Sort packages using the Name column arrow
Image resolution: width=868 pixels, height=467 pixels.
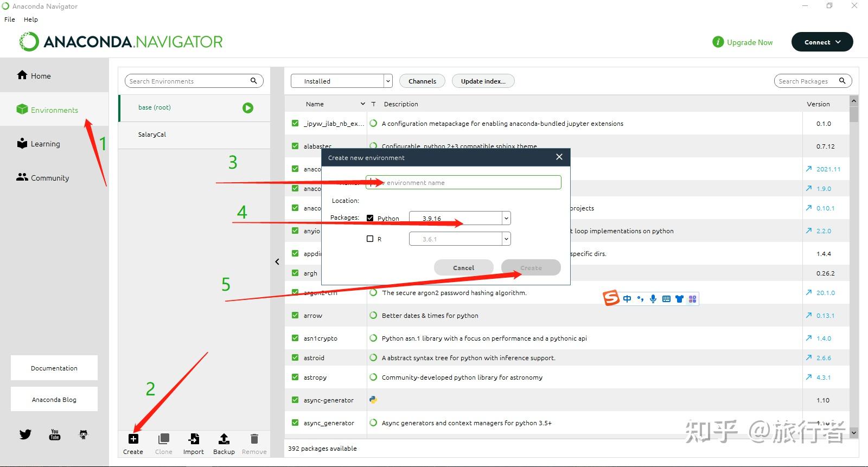coord(363,104)
